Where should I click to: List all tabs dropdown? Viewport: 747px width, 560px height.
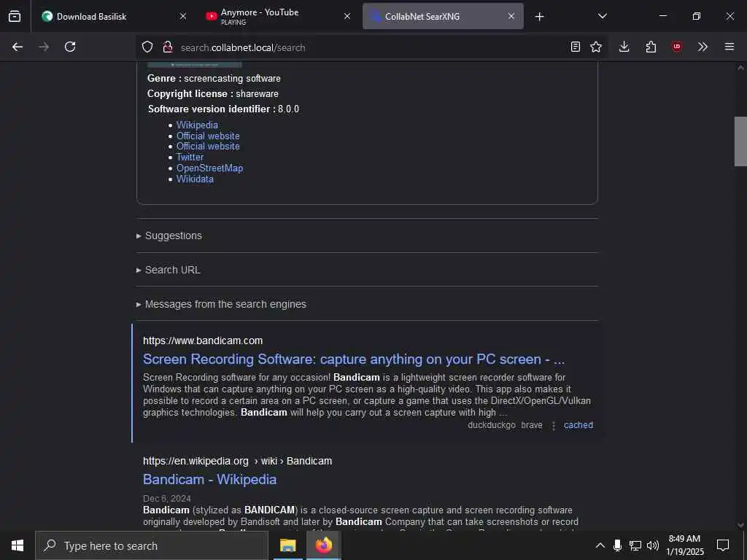[603, 17]
